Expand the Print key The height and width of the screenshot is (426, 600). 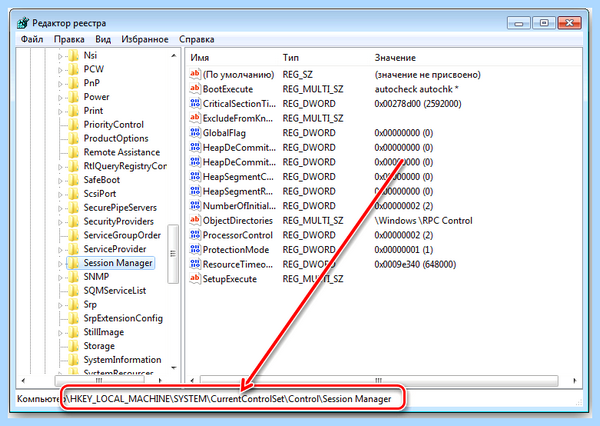[x=60, y=111]
